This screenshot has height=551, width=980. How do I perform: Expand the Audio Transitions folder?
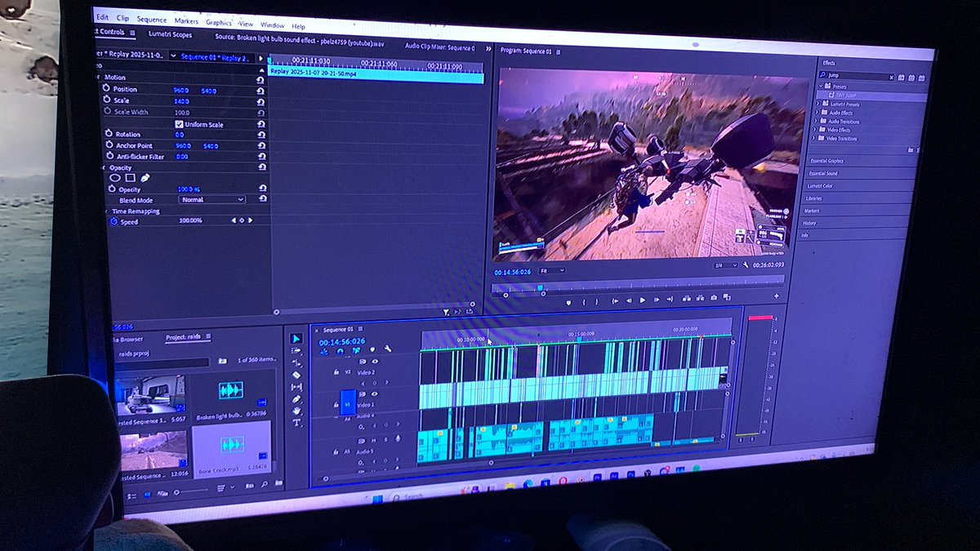click(816, 122)
